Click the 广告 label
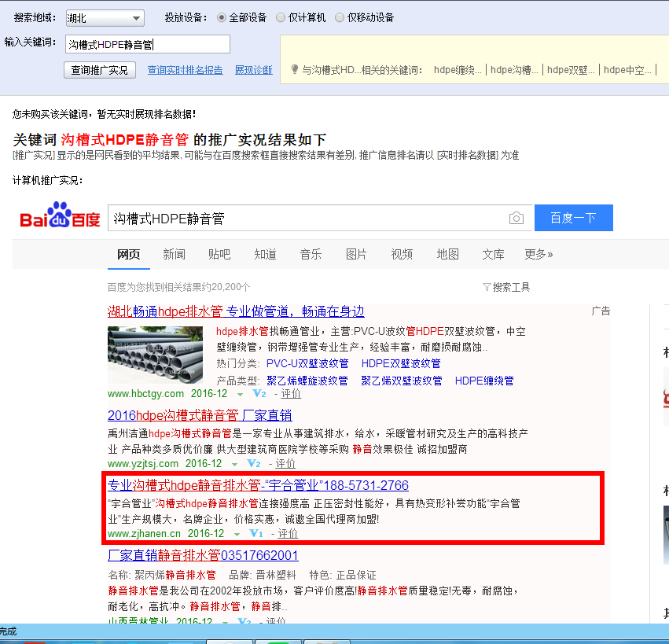The width and height of the screenshot is (669, 644). tap(601, 311)
